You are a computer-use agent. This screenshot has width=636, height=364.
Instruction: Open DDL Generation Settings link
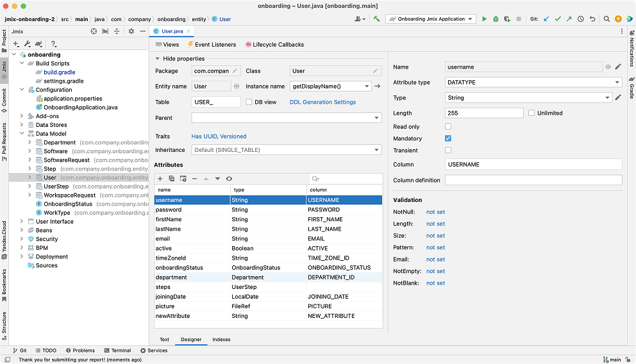pyautogui.click(x=322, y=102)
